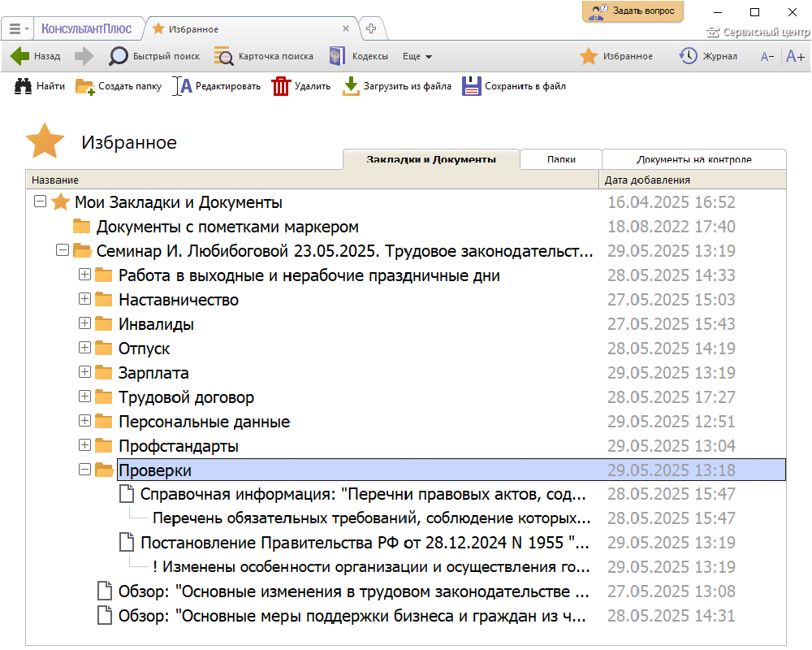Open the Сервисный центр link
812x650 pixels.
[x=758, y=32]
